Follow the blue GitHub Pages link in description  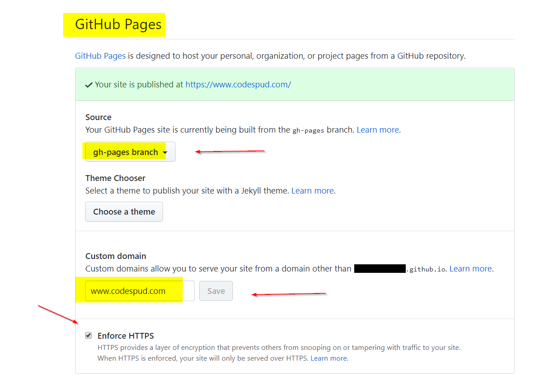pyautogui.click(x=100, y=56)
